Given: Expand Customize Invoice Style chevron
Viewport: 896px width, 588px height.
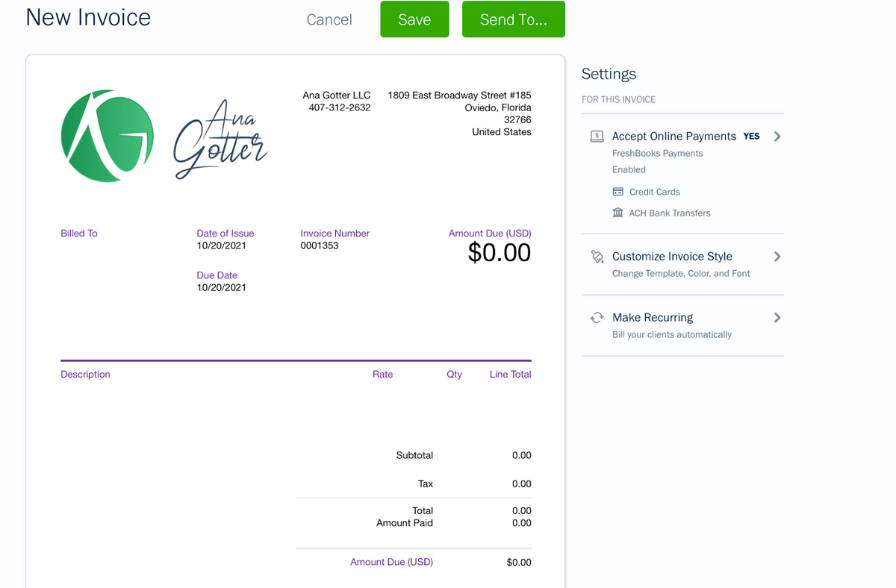Looking at the screenshot, I should pyautogui.click(x=777, y=257).
